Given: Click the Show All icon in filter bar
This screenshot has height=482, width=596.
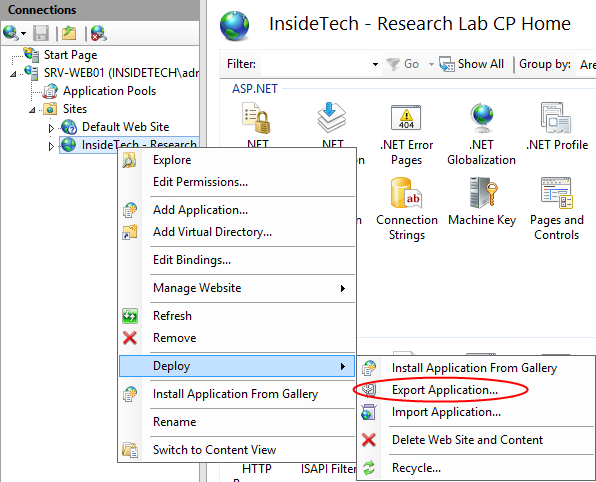Looking at the screenshot, I should 447,64.
